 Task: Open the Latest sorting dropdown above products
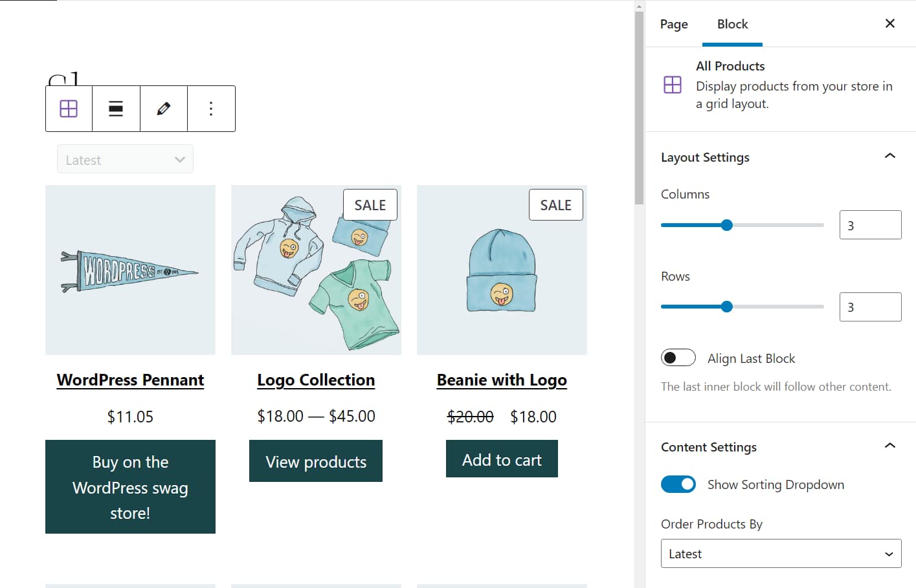point(125,160)
